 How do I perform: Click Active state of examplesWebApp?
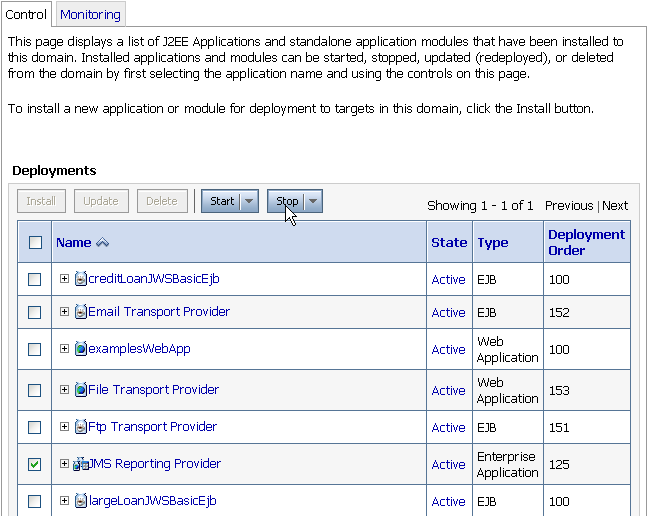[449, 350]
